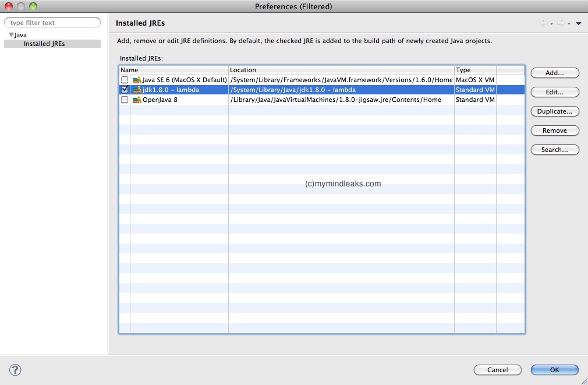This screenshot has height=385, width=588.
Task: Check the OpenJava 8 checkbox
Action: [125, 100]
